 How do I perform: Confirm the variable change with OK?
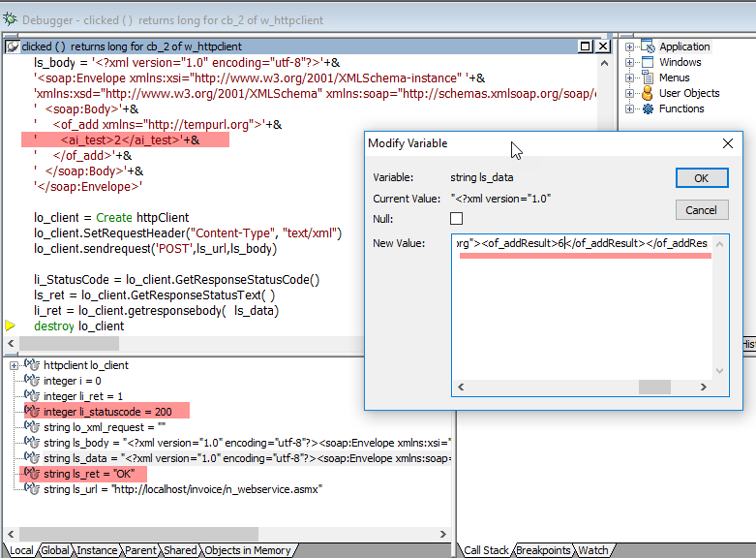coord(702,178)
